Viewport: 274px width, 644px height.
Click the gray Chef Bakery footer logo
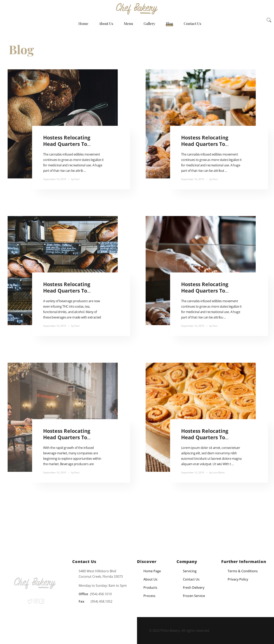[x=35, y=583]
